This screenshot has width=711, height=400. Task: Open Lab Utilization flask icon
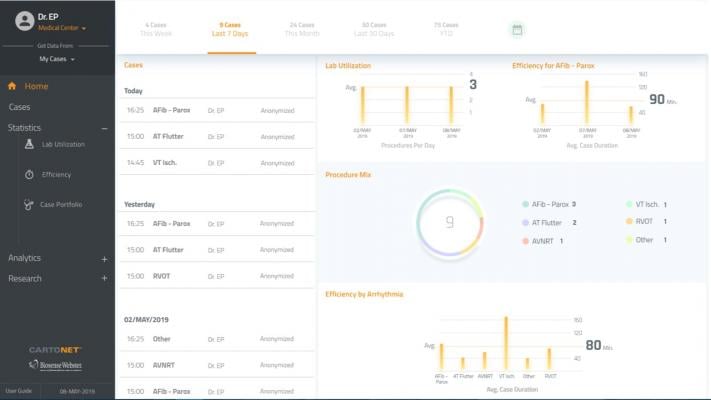click(30, 144)
